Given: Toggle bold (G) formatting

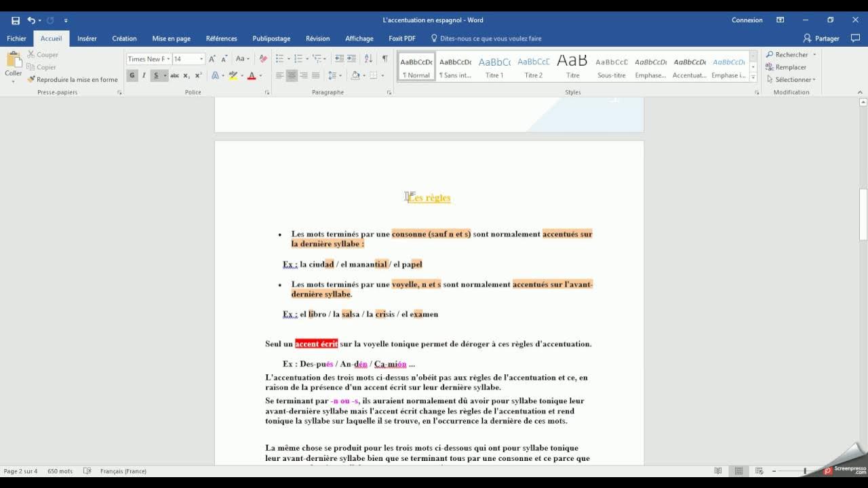Looking at the screenshot, I should pyautogui.click(x=132, y=75).
